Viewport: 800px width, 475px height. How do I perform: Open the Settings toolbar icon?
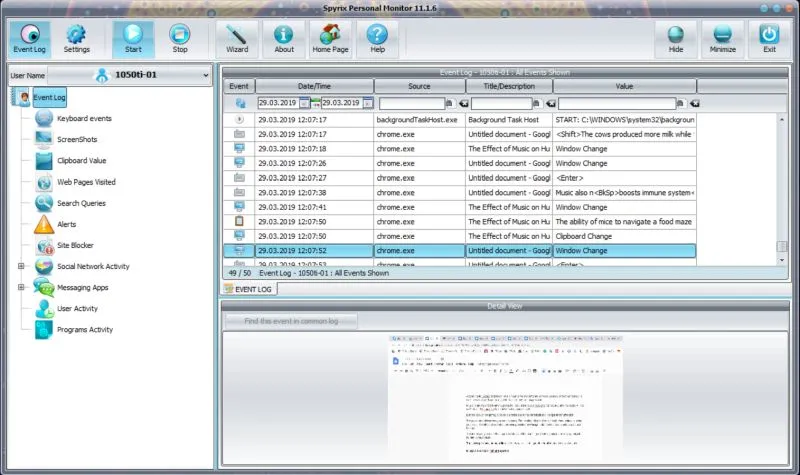[76, 39]
